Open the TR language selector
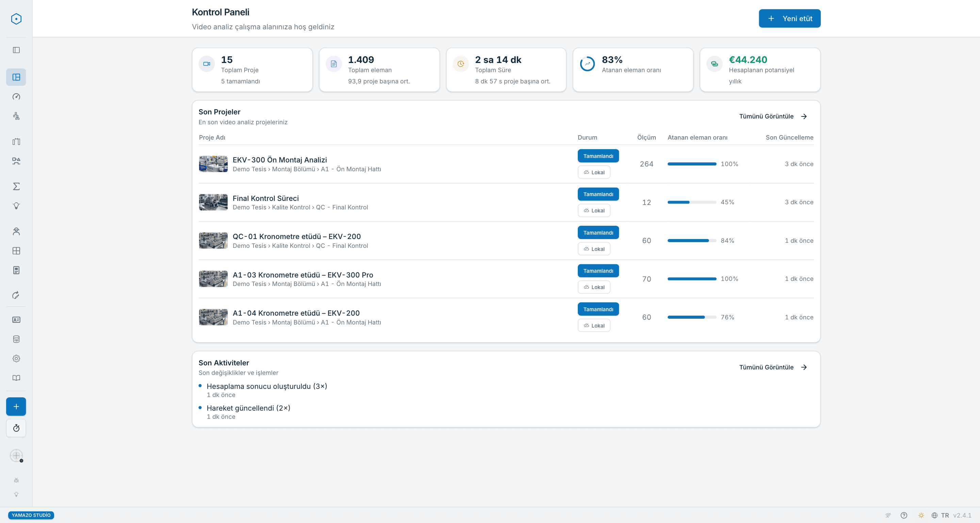Viewport: 980px width, 523px height. [x=940, y=516]
